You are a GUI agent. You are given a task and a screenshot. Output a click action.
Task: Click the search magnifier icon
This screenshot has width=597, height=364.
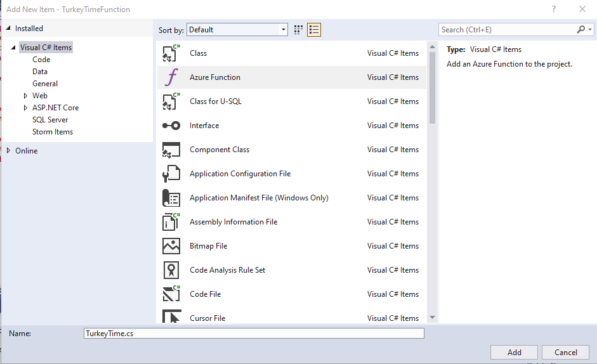(x=581, y=29)
